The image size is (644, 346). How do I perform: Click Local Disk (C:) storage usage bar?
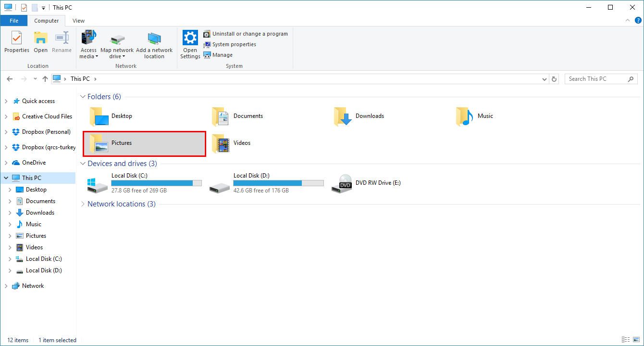(x=156, y=183)
